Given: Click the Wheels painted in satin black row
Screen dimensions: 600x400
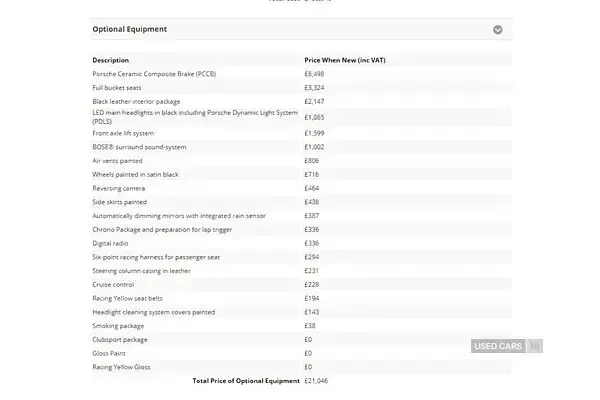Looking at the screenshot, I should click(x=300, y=175).
